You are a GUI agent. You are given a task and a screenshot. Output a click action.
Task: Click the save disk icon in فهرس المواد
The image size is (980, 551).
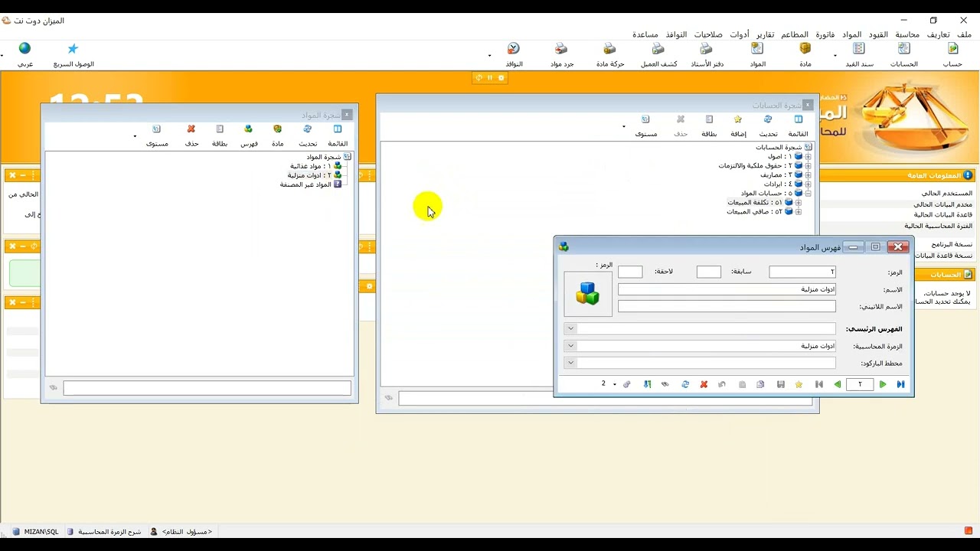pyautogui.click(x=781, y=384)
